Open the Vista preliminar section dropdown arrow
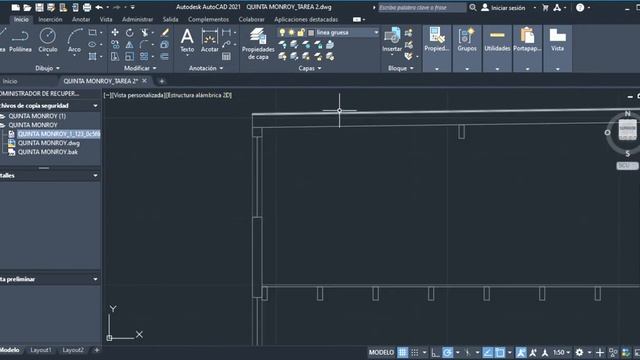Viewport: 640px width, 360px height. (96, 279)
